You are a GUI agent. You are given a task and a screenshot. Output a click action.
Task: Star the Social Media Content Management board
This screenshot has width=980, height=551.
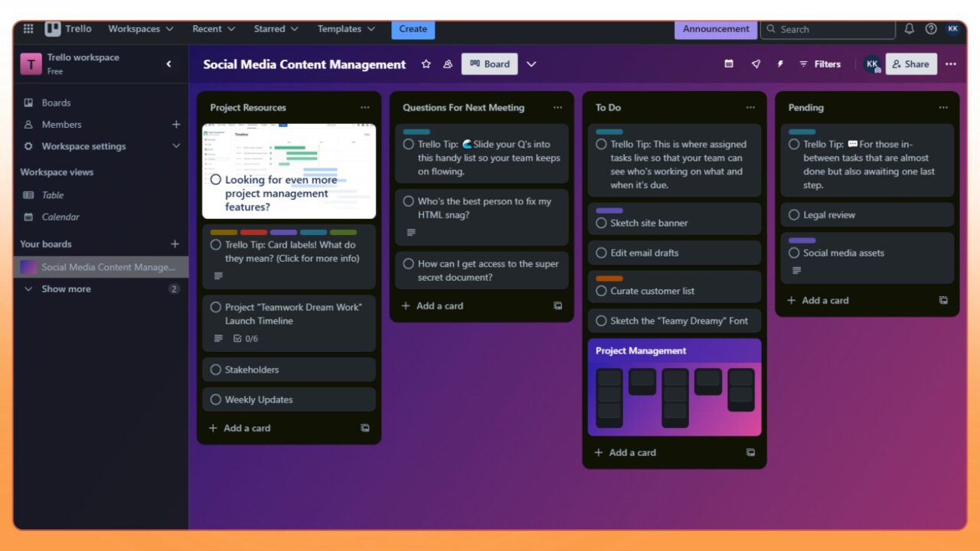[x=426, y=64]
